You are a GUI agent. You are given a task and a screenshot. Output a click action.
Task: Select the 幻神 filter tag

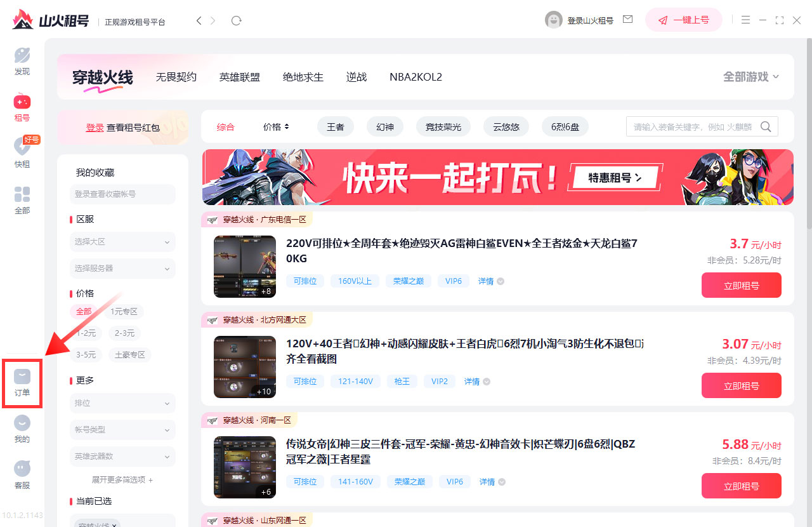pos(385,127)
